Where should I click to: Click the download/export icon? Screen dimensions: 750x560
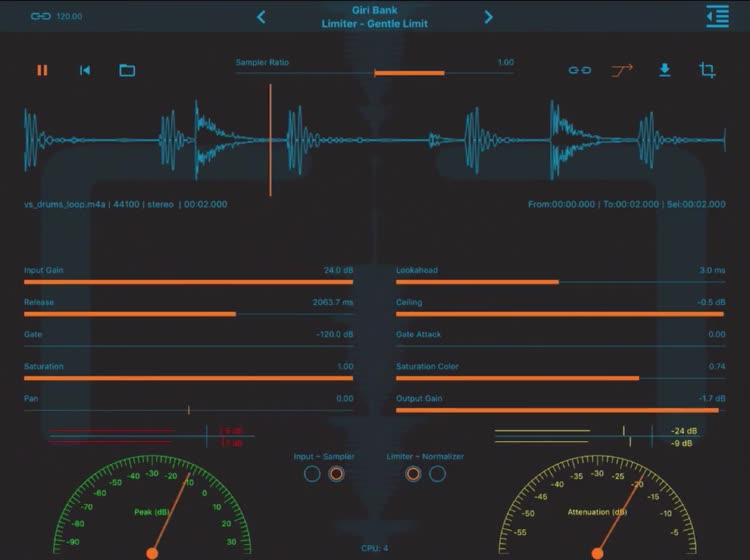click(664, 70)
